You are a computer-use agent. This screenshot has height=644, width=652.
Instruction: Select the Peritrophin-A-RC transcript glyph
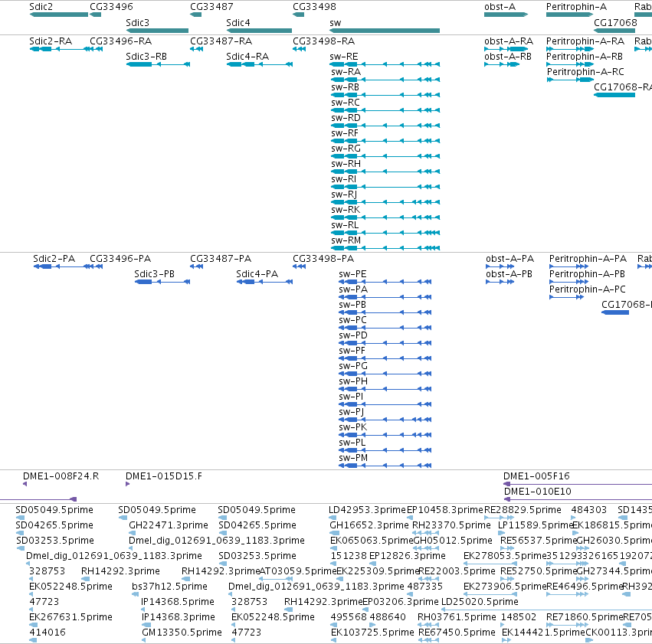pyautogui.click(x=570, y=80)
